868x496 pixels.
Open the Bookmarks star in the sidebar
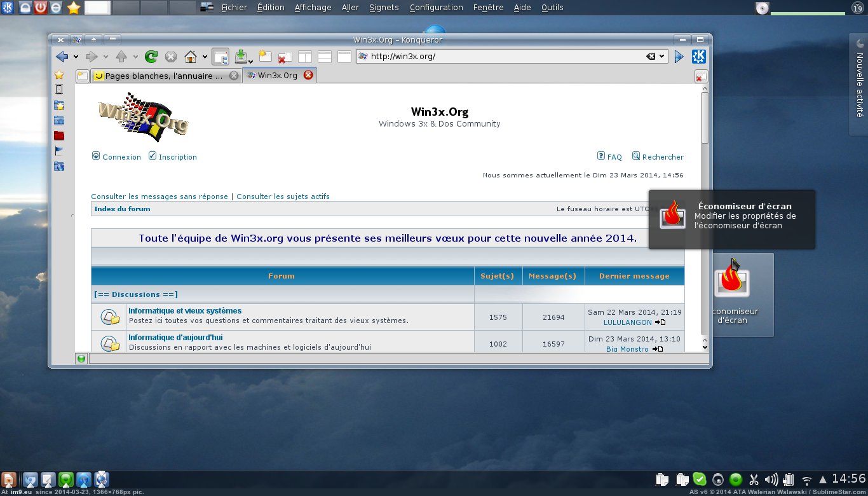tap(59, 75)
